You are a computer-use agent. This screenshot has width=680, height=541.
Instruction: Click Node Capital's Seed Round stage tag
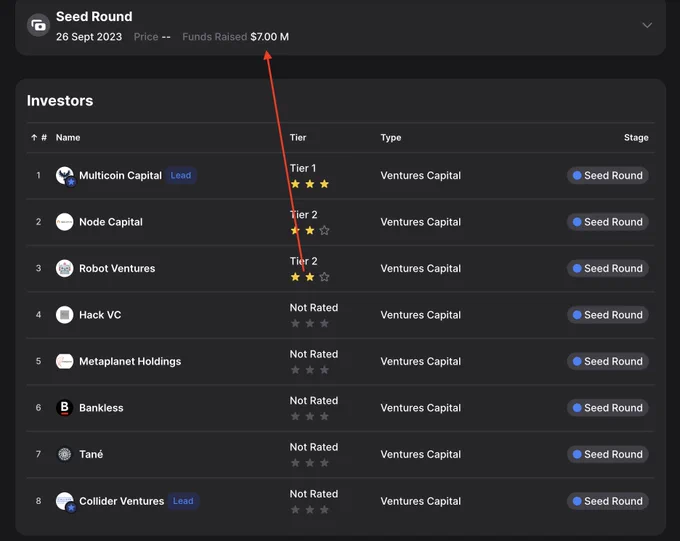coord(608,222)
